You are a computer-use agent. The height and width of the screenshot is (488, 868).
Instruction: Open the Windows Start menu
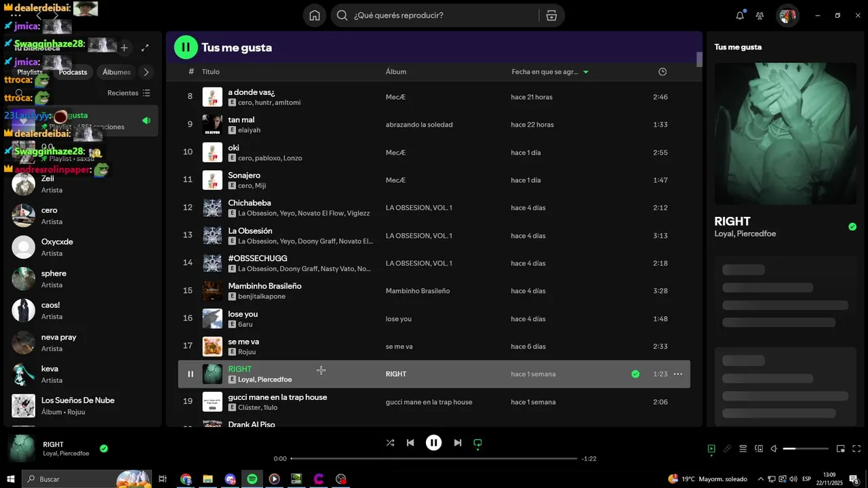11,479
